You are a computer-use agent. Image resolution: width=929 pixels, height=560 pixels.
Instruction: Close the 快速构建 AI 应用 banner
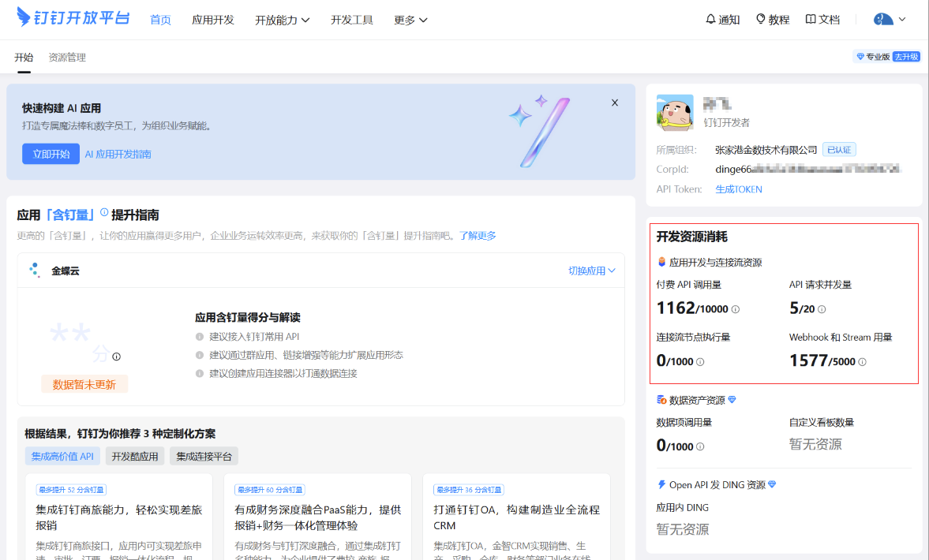point(614,103)
